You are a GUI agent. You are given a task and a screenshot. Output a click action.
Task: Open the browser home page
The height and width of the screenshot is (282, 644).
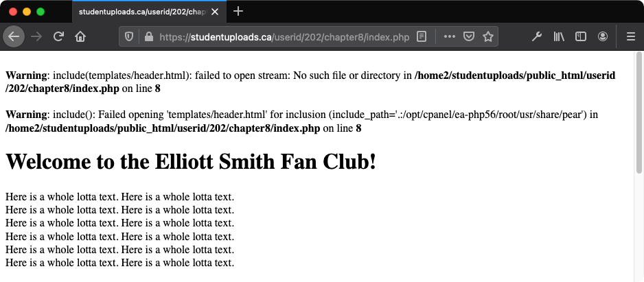pos(80,36)
